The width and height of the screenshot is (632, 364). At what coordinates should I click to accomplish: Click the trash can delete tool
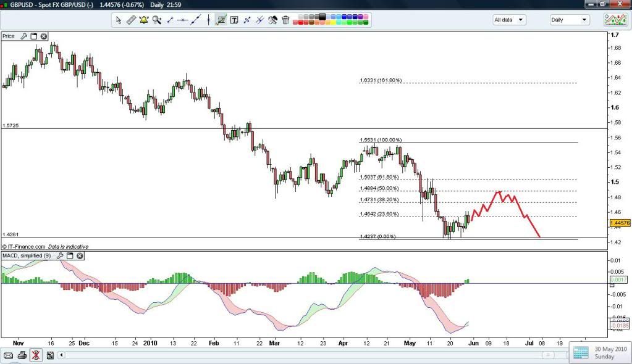[285, 20]
